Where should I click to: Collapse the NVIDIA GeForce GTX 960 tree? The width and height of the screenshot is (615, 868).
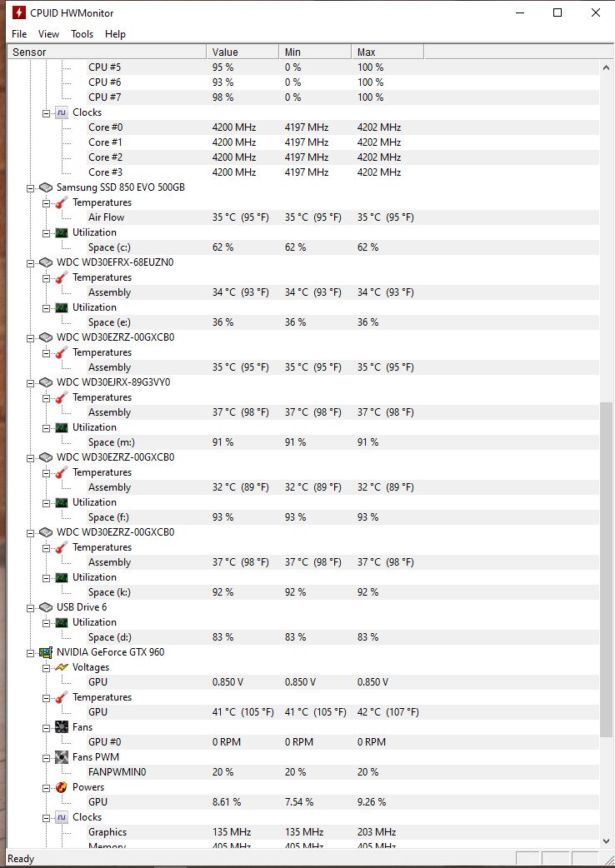(30, 652)
